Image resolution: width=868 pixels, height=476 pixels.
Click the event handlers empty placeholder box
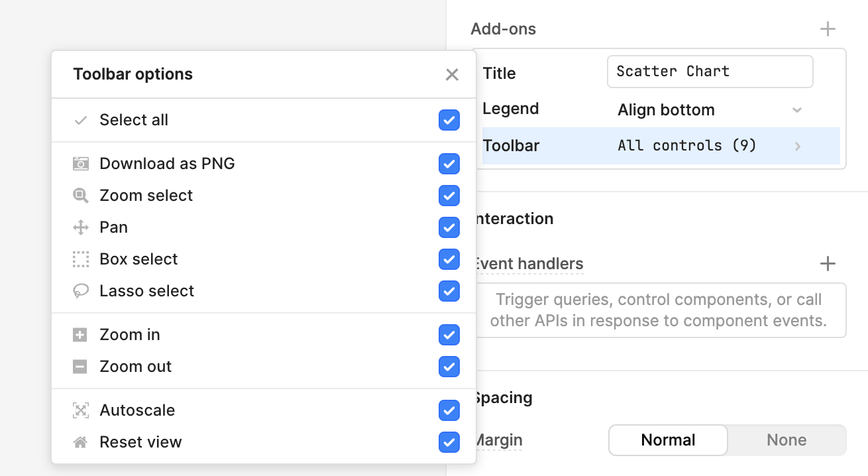point(661,310)
